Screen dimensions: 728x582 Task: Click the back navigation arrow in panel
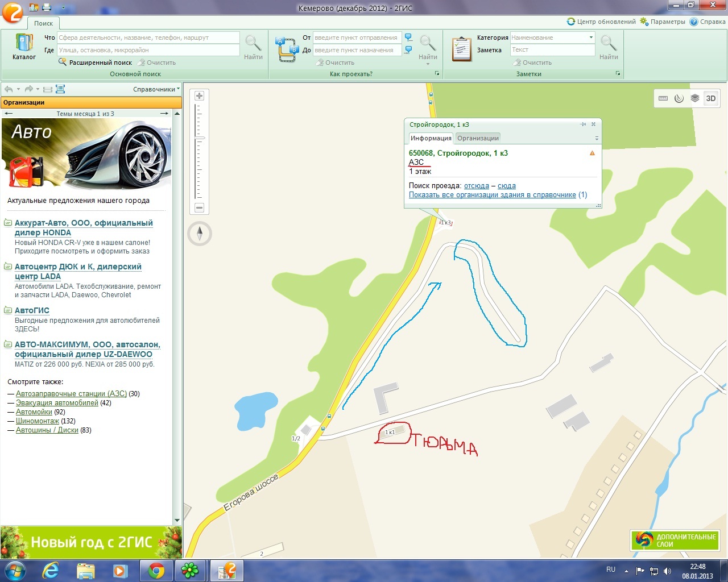click(x=9, y=89)
